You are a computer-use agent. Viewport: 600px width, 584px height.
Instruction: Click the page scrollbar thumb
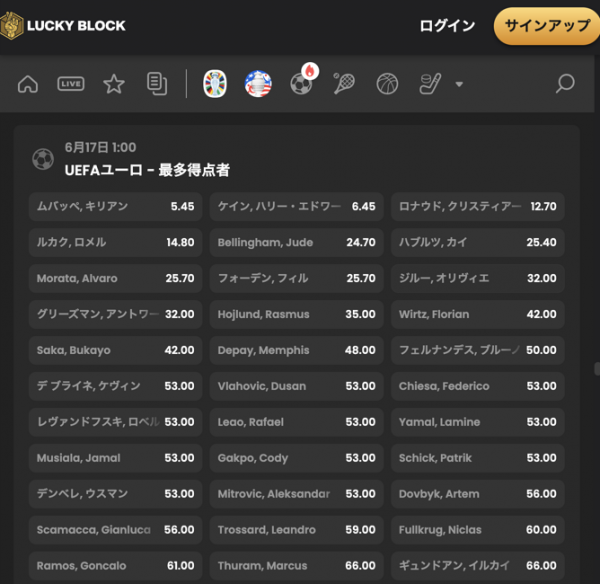pyautogui.click(x=597, y=369)
